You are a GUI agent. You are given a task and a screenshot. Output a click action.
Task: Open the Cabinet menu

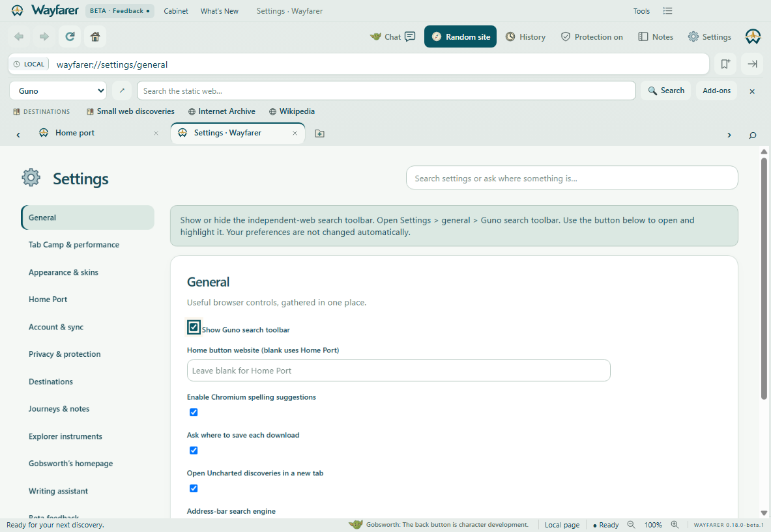(x=175, y=11)
